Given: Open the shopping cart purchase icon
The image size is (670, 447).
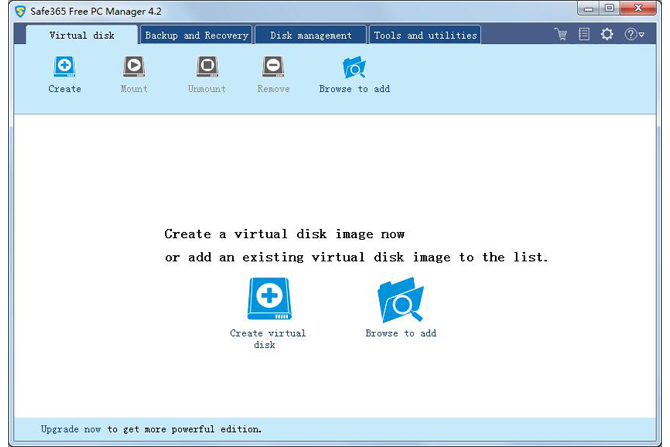Looking at the screenshot, I should (561, 34).
